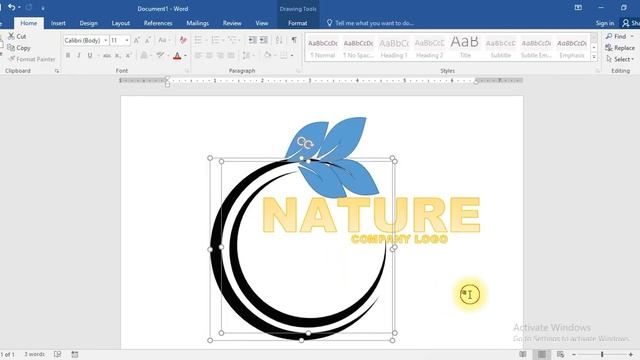
Task: Click the Redo arrow in title bar
Action: (29, 7)
